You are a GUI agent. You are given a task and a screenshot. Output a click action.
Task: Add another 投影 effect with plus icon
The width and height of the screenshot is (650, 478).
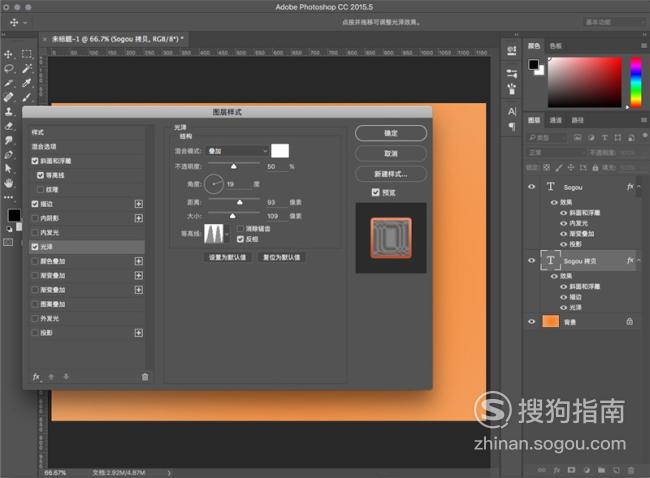[139, 333]
